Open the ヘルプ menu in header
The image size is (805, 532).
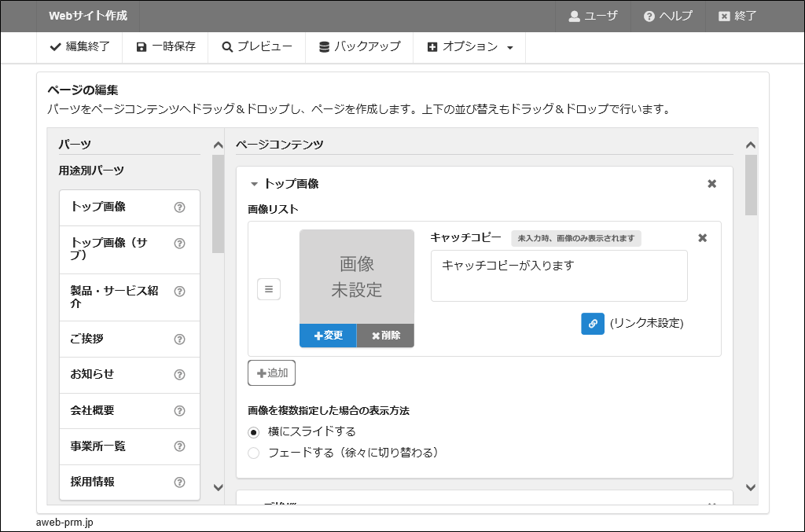[667, 17]
